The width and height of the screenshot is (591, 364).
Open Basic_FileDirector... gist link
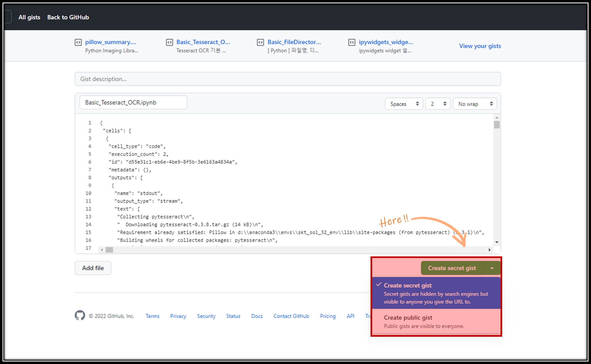(x=294, y=42)
